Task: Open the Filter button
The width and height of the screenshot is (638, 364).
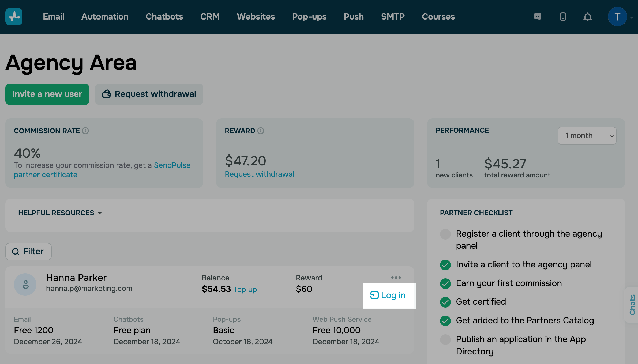Action: (28, 252)
